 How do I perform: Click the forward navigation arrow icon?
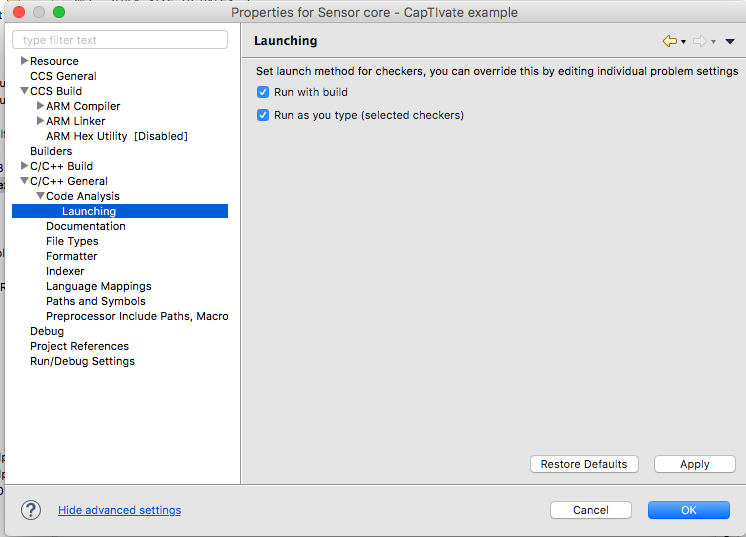(x=699, y=41)
